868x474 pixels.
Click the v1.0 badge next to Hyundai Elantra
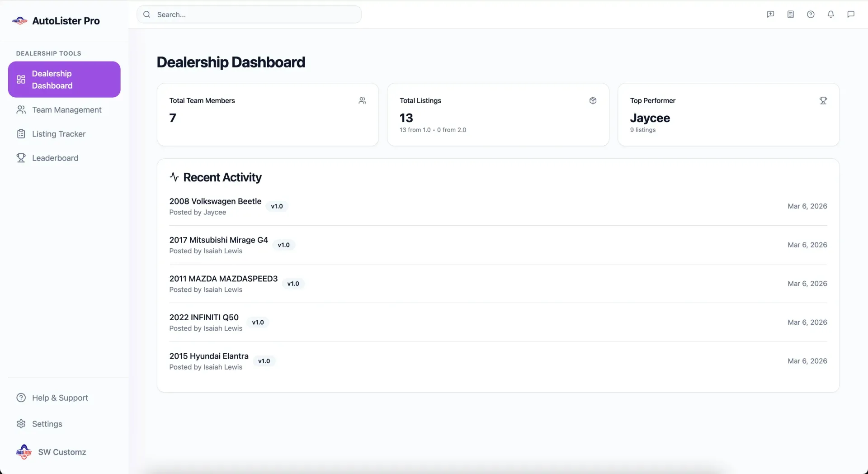click(264, 361)
